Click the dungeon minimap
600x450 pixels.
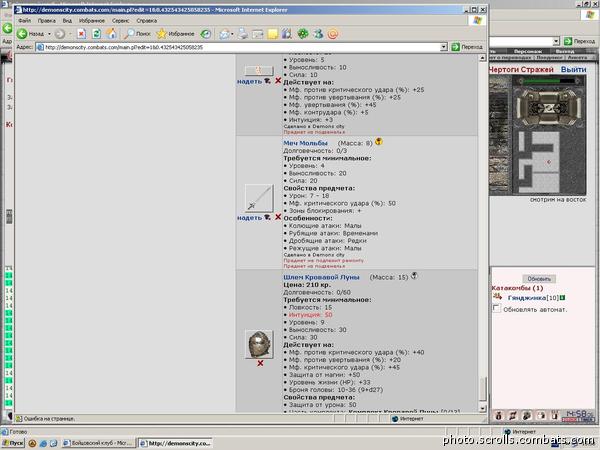point(539,162)
